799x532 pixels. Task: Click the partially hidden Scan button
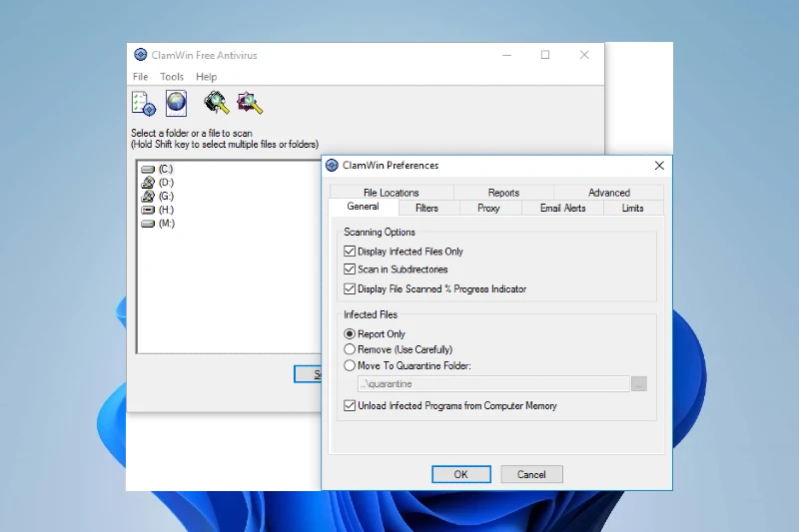308,374
